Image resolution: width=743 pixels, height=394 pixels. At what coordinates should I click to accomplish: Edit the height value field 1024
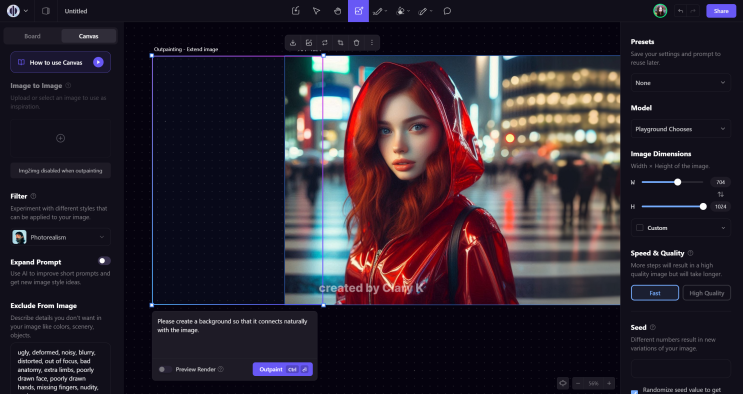coord(720,207)
